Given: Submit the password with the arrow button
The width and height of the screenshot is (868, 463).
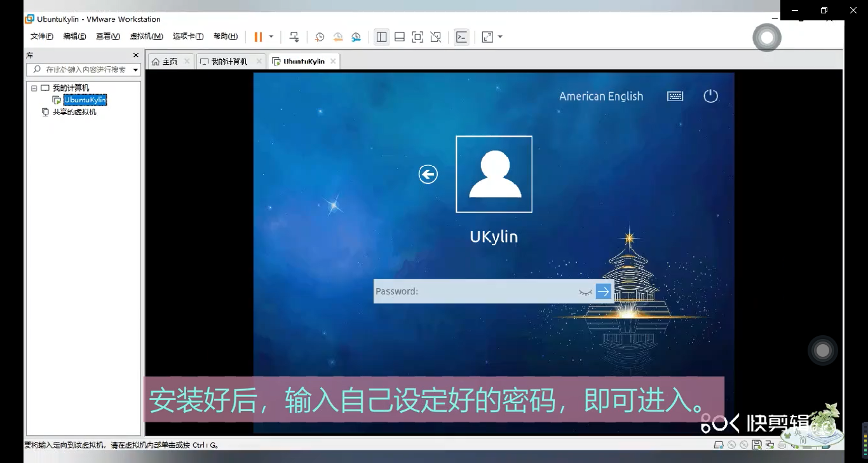Looking at the screenshot, I should click(604, 291).
